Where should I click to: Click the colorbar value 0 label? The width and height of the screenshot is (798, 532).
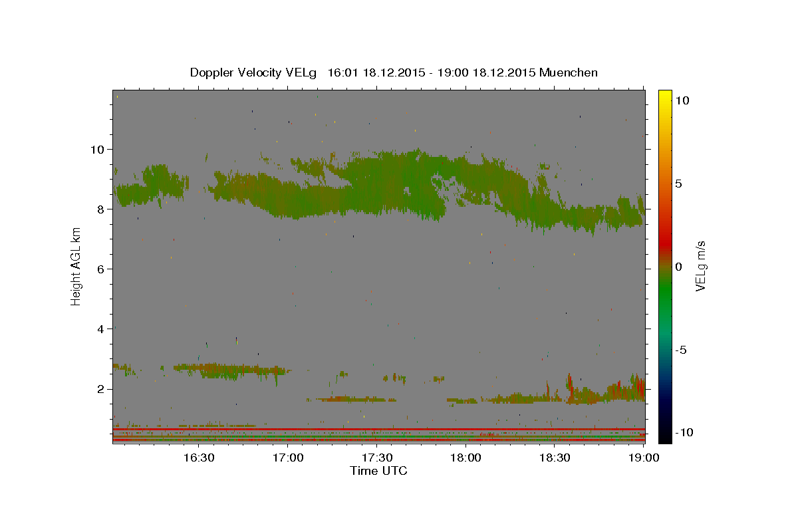[x=678, y=267]
